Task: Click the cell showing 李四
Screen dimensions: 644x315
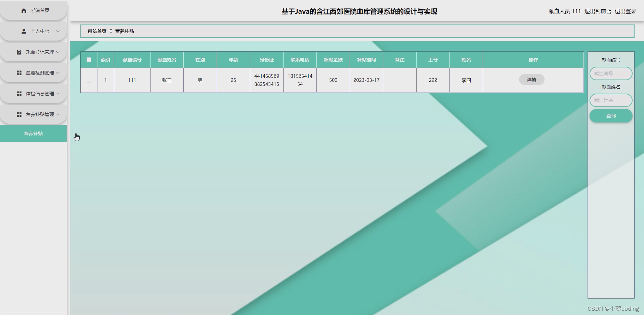Action: tap(466, 80)
